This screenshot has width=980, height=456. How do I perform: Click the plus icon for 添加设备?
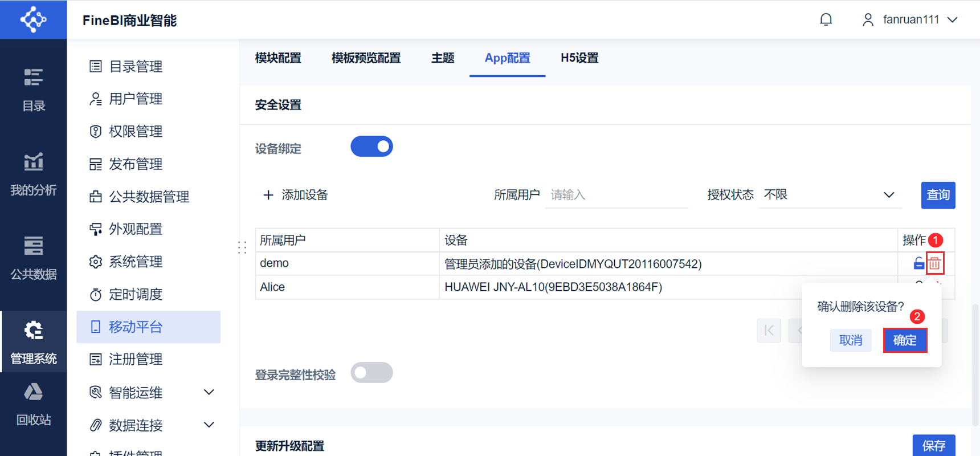coord(268,195)
